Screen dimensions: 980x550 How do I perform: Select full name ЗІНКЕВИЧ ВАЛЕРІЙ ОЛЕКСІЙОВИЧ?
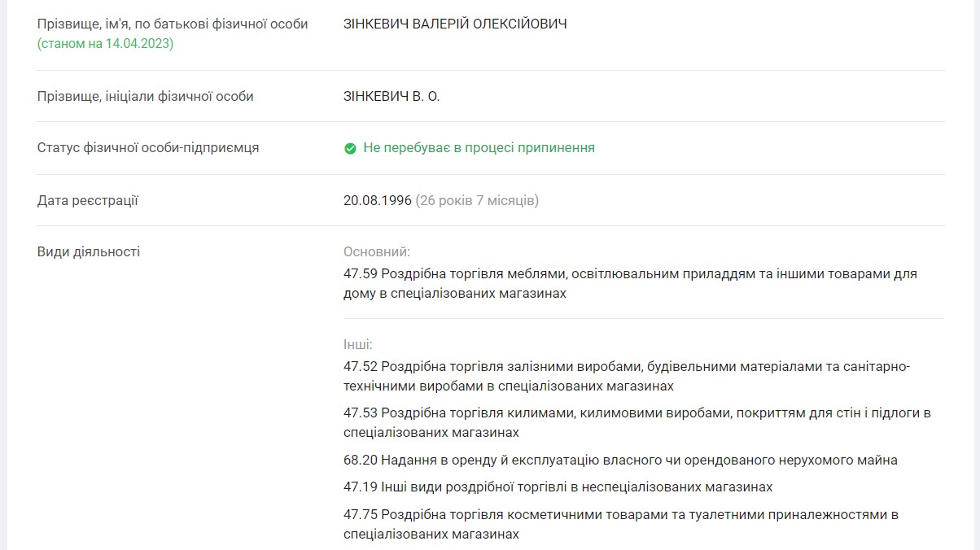pos(455,24)
